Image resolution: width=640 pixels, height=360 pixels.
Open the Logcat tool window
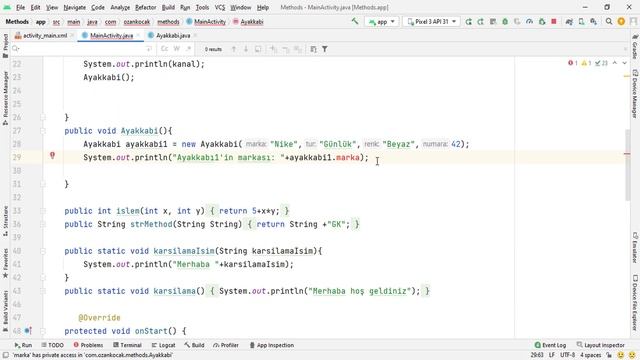(x=163, y=345)
